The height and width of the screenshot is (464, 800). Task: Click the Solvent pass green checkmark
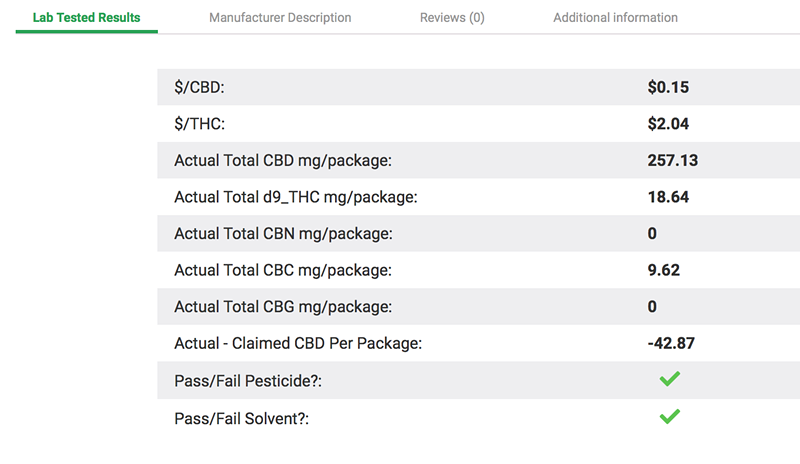(669, 417)
